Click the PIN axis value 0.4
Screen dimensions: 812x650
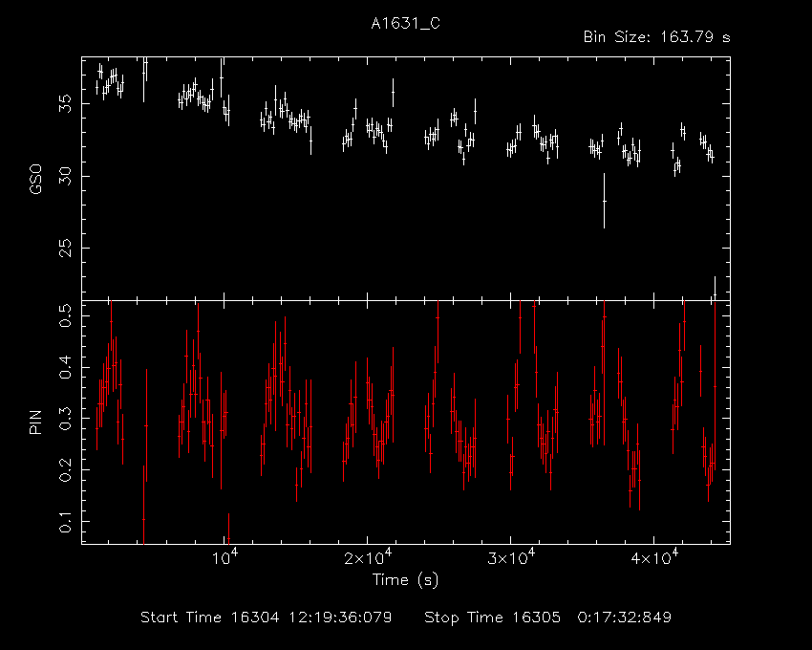tap(65, 367)
